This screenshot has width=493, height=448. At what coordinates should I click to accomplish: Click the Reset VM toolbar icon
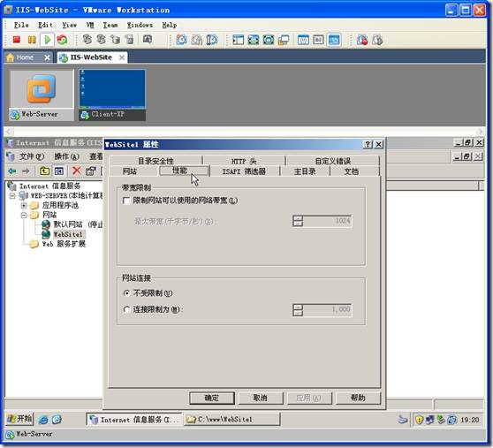click(62, 40)
